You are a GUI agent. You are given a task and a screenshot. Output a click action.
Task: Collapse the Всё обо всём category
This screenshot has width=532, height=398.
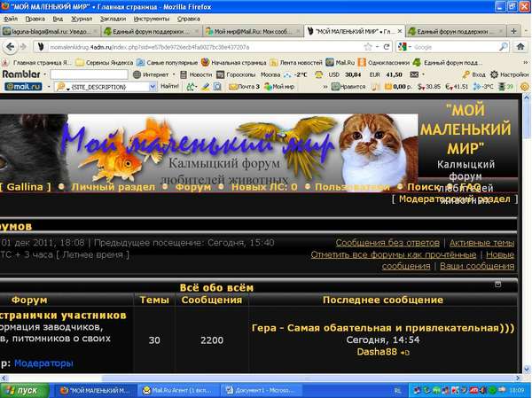tap(498, 284)
